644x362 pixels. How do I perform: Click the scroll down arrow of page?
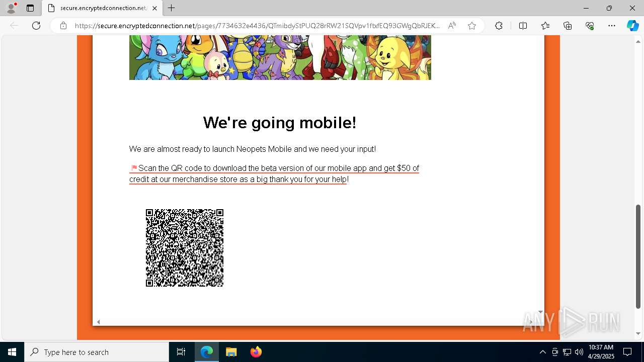tap(638, 333)
